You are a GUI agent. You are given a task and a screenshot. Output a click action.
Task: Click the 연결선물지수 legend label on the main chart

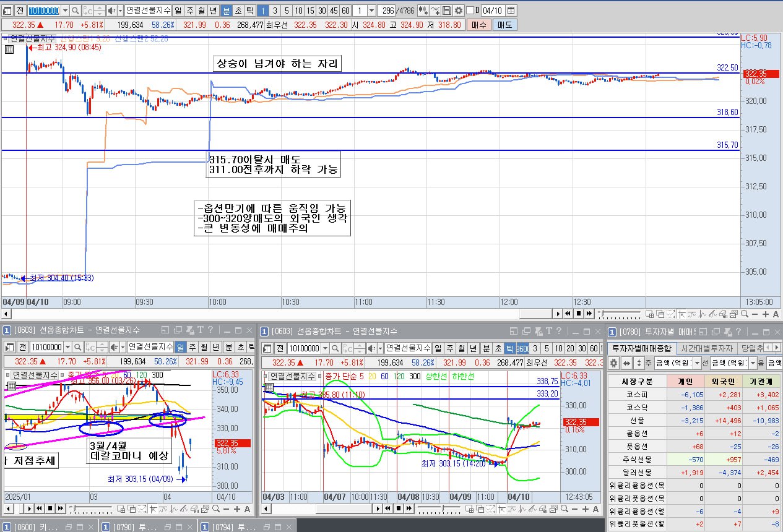pos(33,38)
